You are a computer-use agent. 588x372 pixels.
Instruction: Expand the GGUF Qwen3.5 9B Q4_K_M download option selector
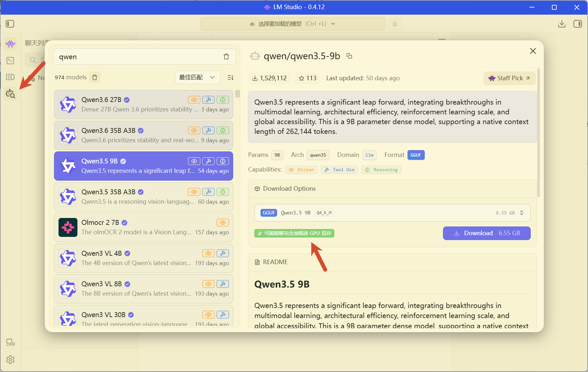click(392, 213)
